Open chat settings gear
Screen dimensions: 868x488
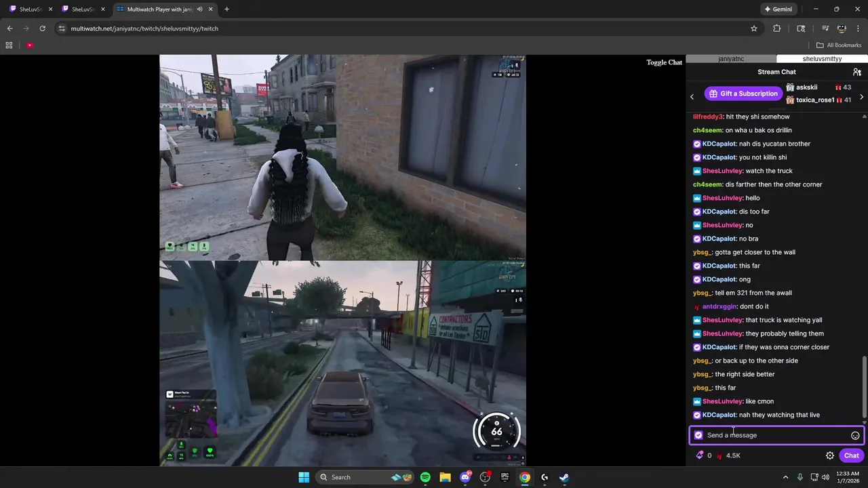[830, 455]
